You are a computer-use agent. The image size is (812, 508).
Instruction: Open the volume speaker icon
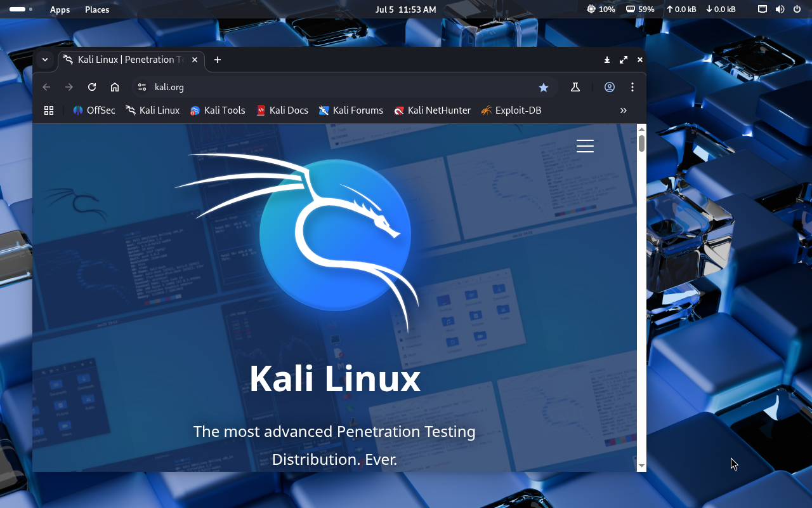pos(780,10)
